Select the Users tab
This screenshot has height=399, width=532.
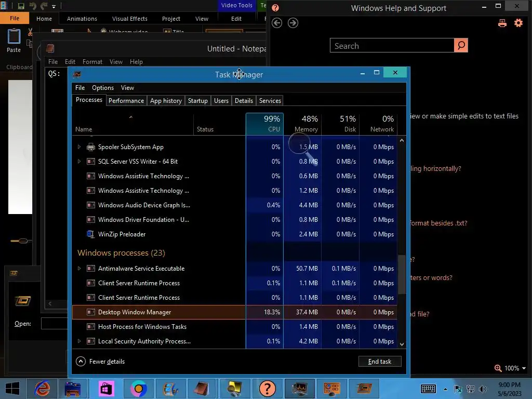click(x=221, y=101)
